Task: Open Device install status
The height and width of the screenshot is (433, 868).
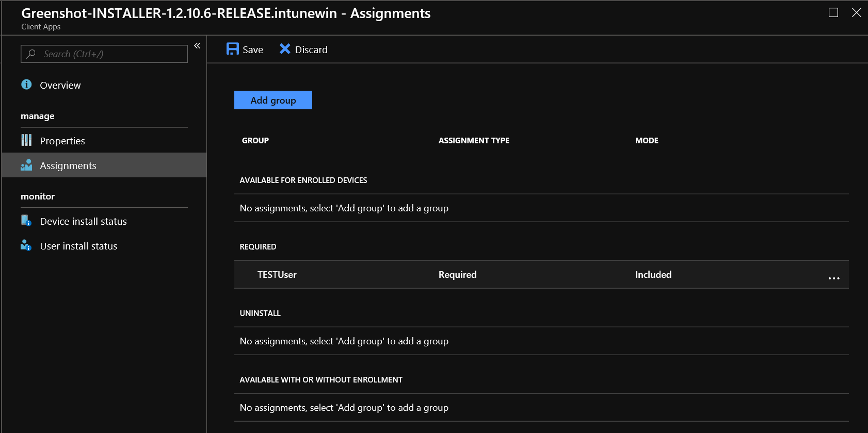Action: tap(83, 221)
